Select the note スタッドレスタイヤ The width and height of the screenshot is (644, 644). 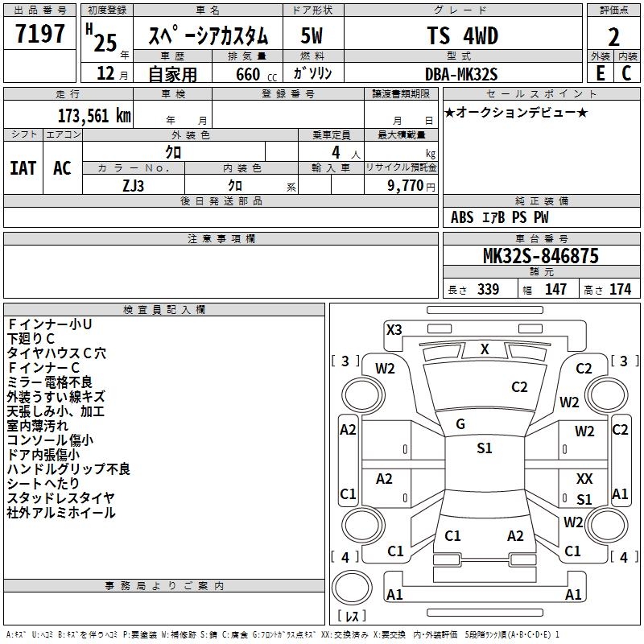[61, 497]
